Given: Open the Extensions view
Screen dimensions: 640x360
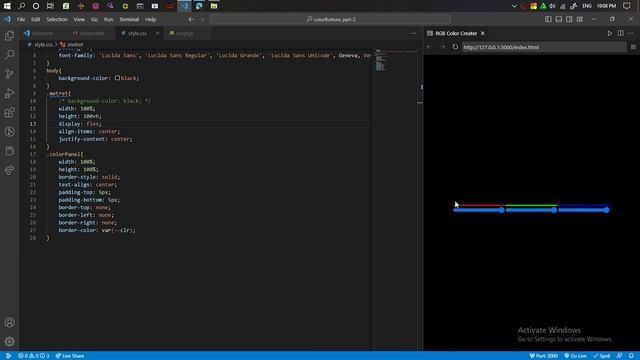Looking at the screenshot, I should pos(9,112).
